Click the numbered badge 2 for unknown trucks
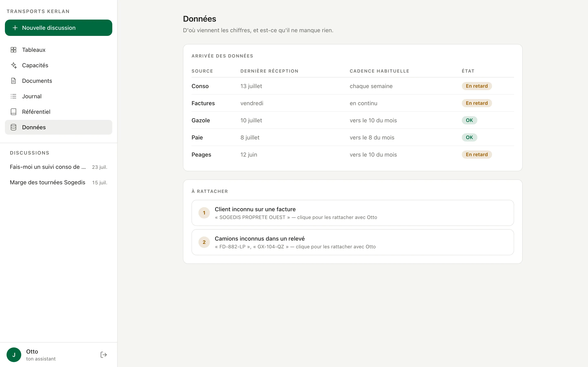The width and height of the screenshot is (588, 367). point(204,242)
